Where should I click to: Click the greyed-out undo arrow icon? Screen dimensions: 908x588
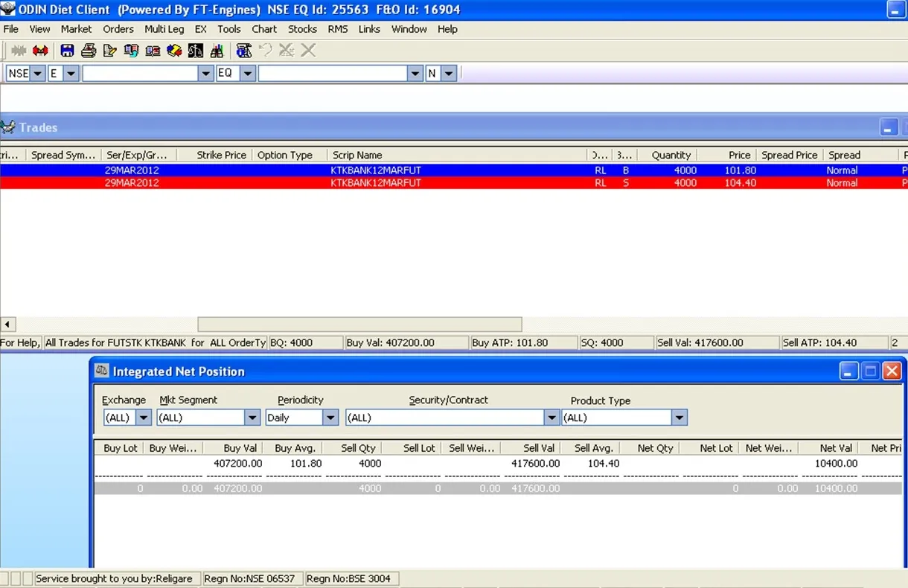click(266, 51)
